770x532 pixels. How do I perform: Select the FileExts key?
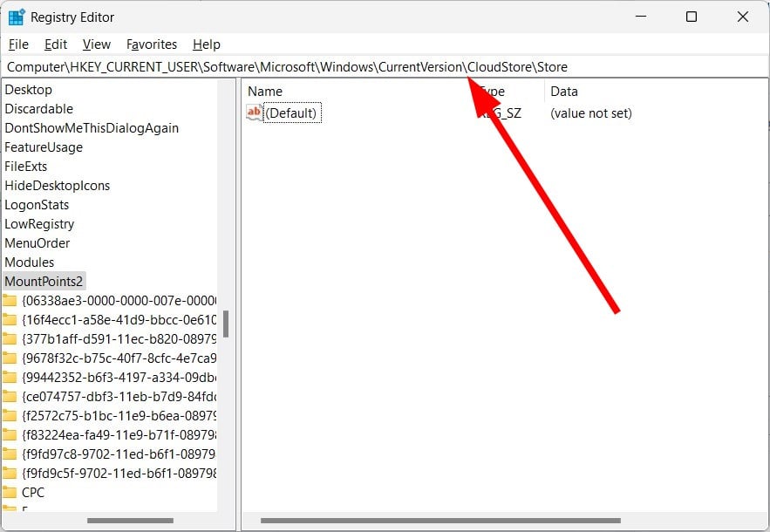coord(26,167)
